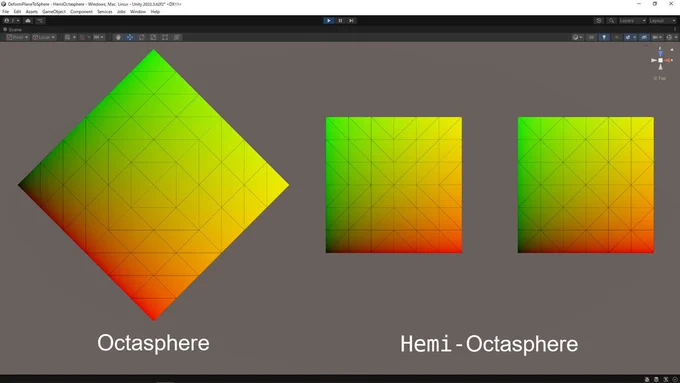Screen dimensions: 680x383
Task: Select the Move tool
Action: (x=130, y=37)
